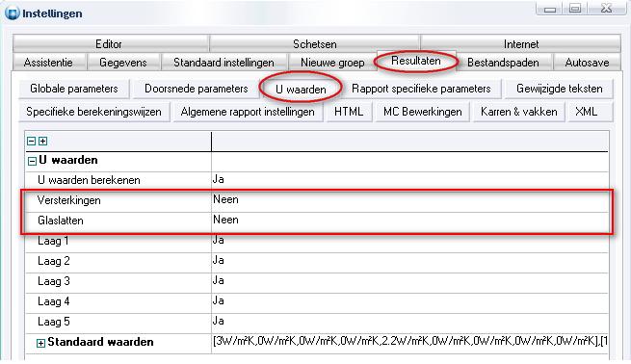
Task: Open the Internet tab
Action: pos(521,43)
